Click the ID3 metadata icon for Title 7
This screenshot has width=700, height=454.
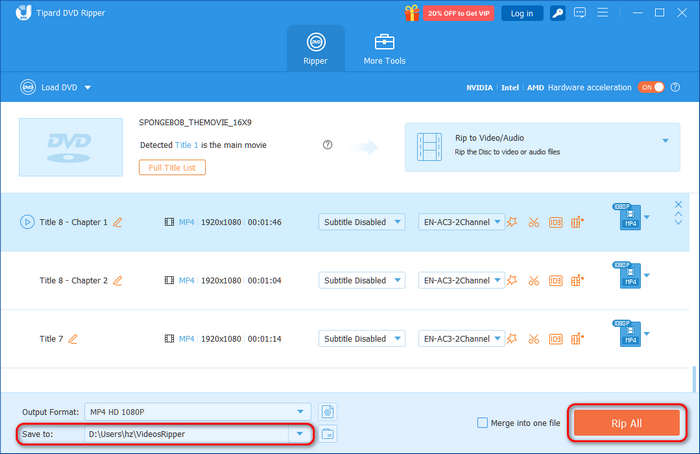[556, 339]
